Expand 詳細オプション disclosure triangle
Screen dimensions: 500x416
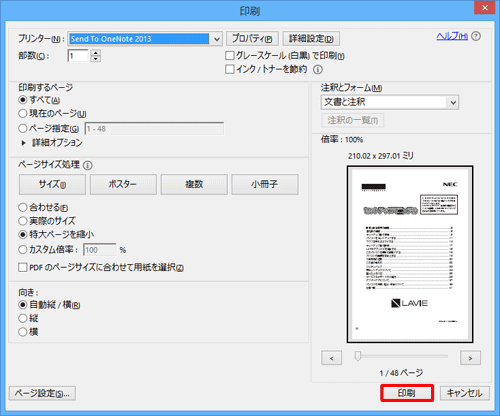(23, 143)
